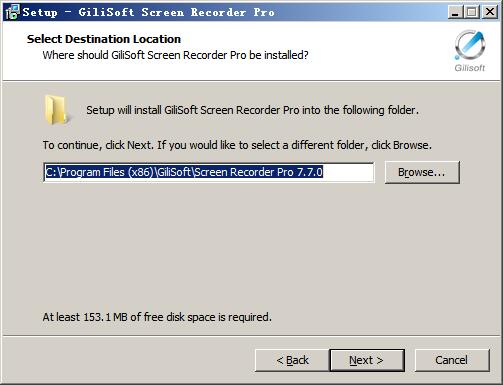Image resolution: width=503 pixels, height=385 pixels.
Task: Click empty space right of path text
Action: 348,172
